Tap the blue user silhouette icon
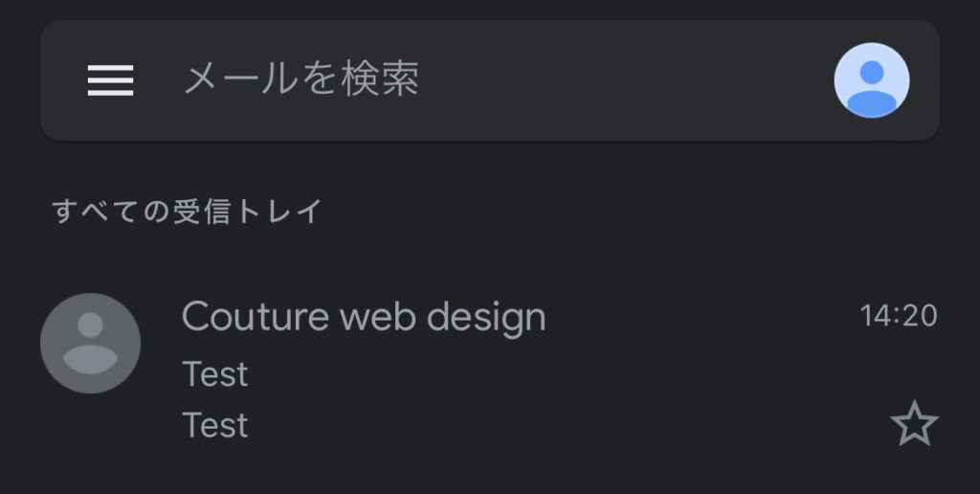Viewport: 980px width, 494px height. click(871, 80)
